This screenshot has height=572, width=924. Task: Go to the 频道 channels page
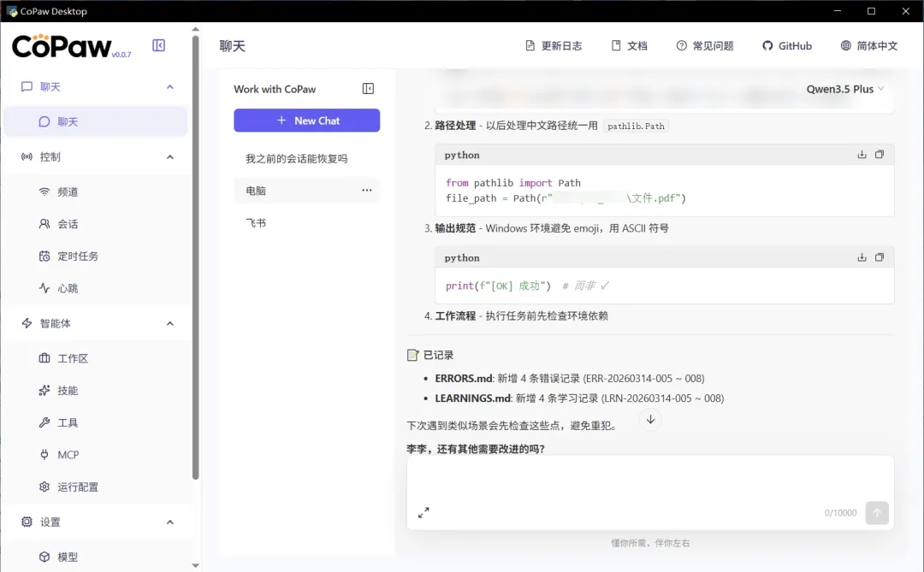point(96,192)
